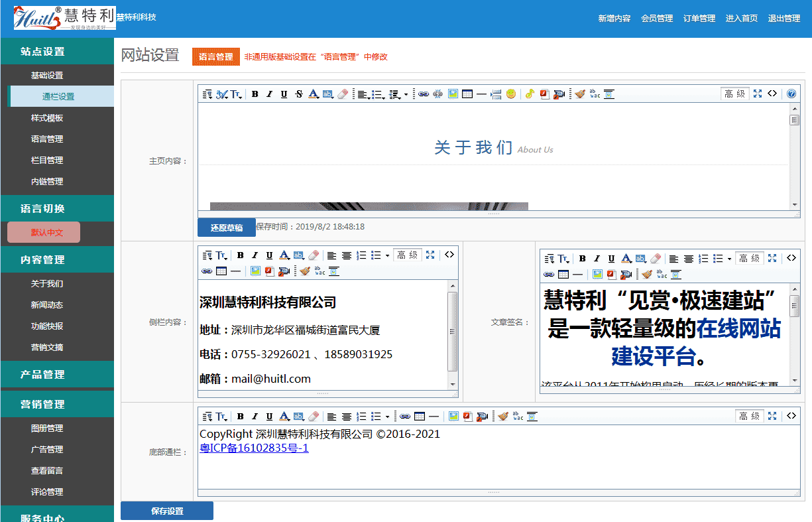Open font size dropdown in 侧栏内容 editor
812x522 pixels.
tap(222, 255)
